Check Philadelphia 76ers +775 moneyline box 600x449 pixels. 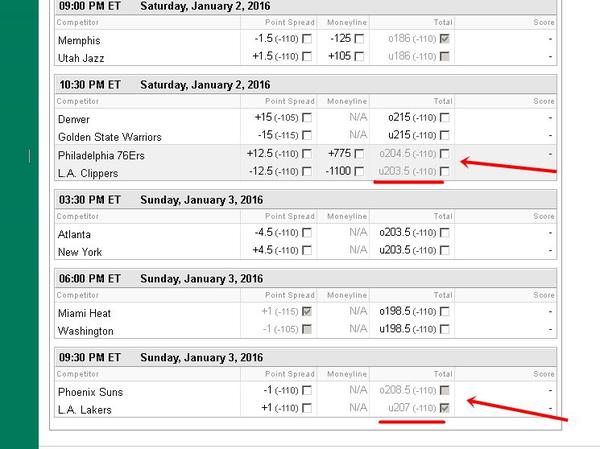coord(358,154)
